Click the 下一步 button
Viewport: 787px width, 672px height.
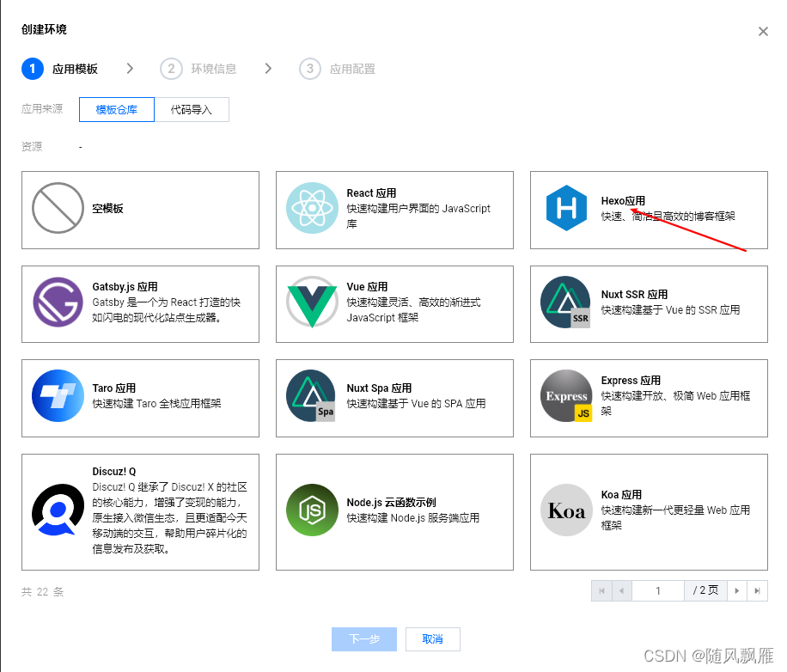click(x=364, y=638)
